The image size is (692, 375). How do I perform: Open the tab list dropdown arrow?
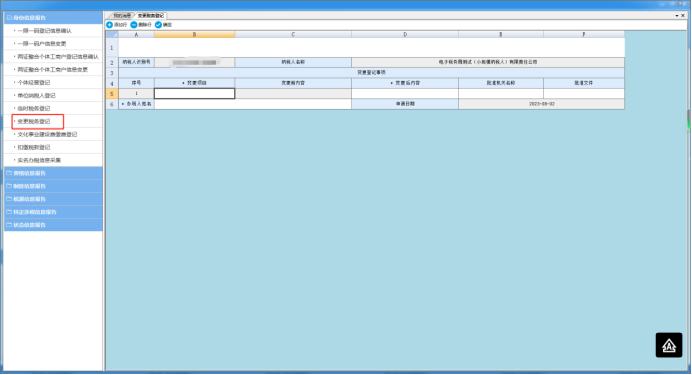(677, 15)
